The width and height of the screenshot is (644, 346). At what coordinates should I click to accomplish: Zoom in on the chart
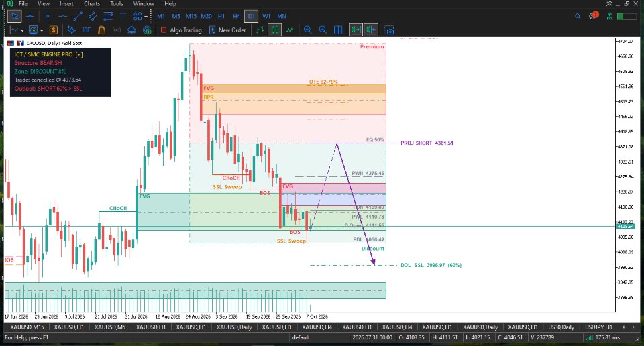tap(308, 30)
